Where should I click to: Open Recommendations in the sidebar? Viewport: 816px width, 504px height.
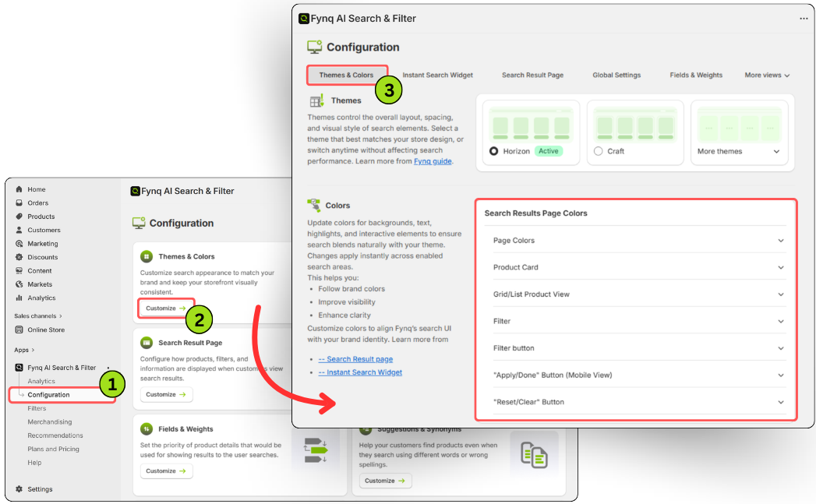point(55,435)
